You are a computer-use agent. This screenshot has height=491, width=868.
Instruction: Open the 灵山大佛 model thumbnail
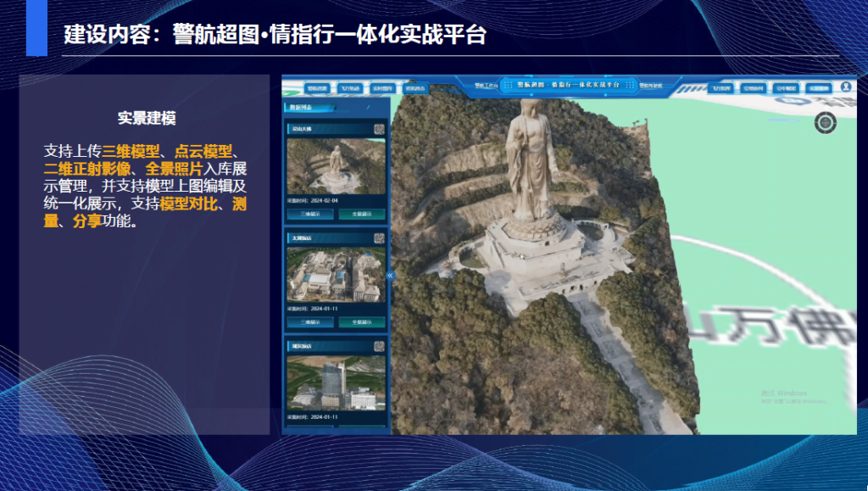[x=336, y=166]
